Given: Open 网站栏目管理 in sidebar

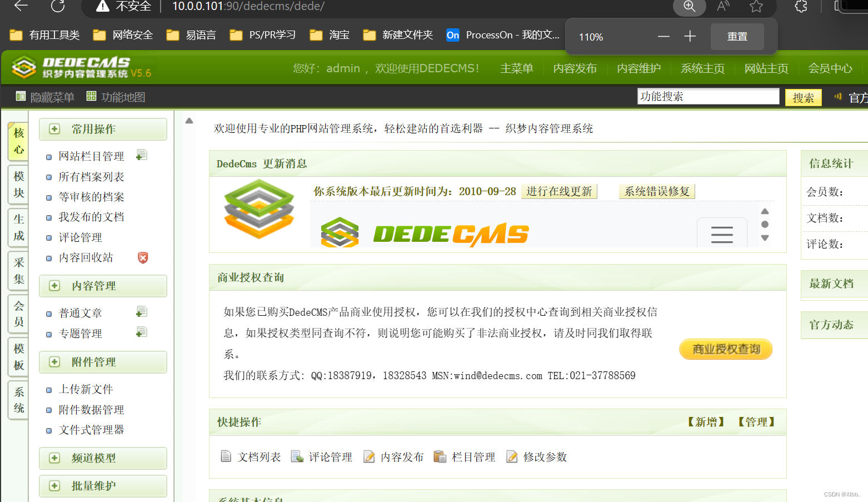Looking at the screenshot, I should pos(91,157).
